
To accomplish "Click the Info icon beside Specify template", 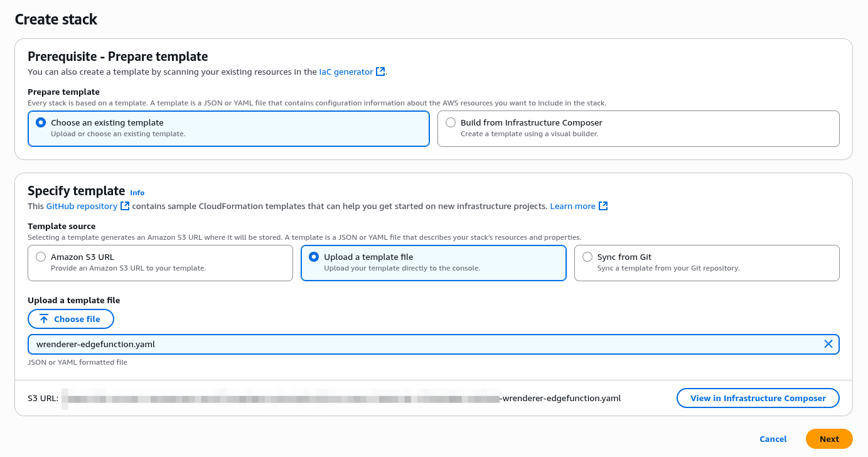I will tap(137, 192).
